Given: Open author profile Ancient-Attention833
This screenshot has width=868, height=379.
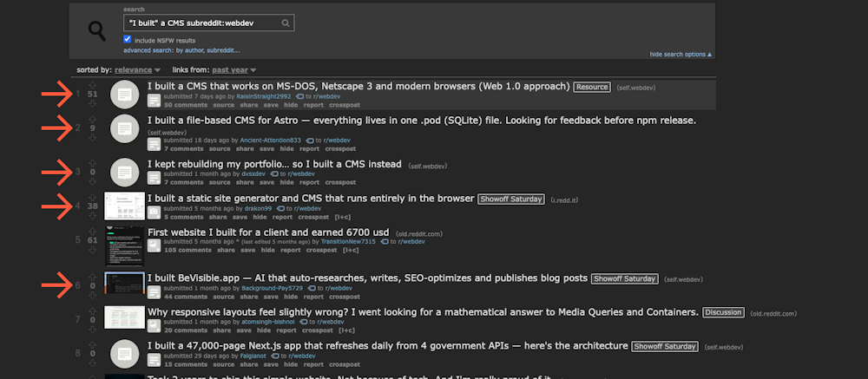Looking at the screenshot, I should (271, 140).
